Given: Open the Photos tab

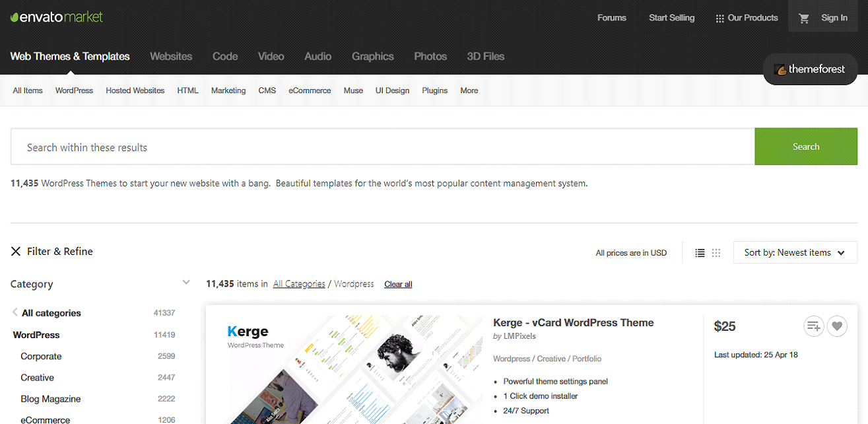Looking at the screenshot, I should pyautogui.click(x=430, y=57).
